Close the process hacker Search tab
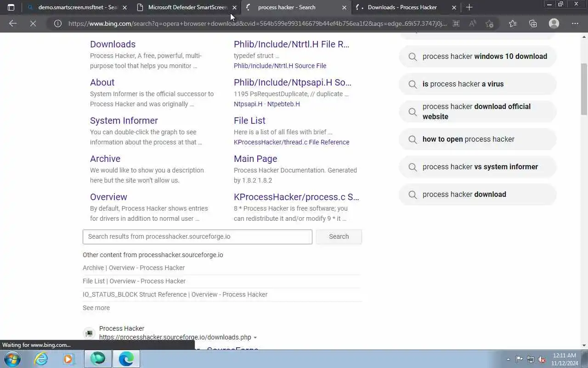 [x=345, y=7]
